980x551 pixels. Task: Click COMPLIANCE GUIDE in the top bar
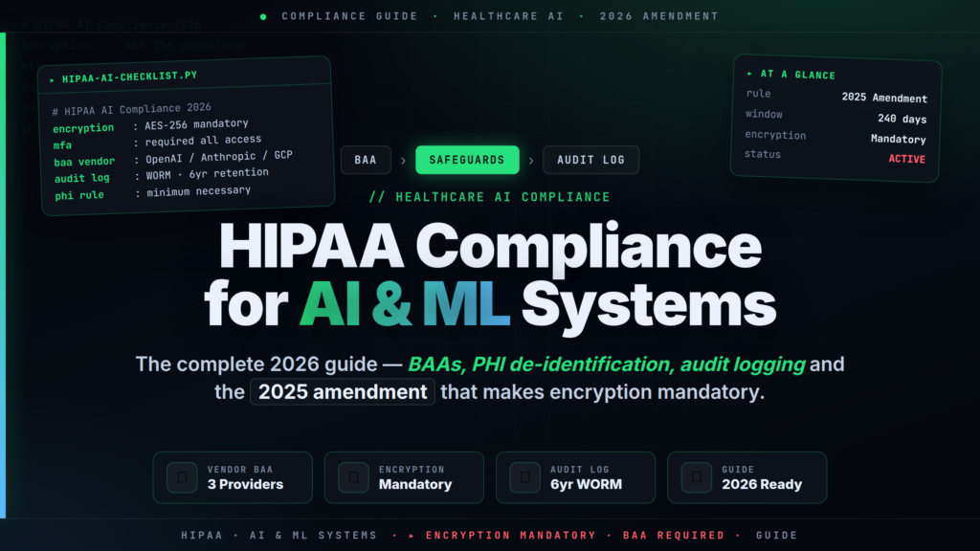coord(349,16)
